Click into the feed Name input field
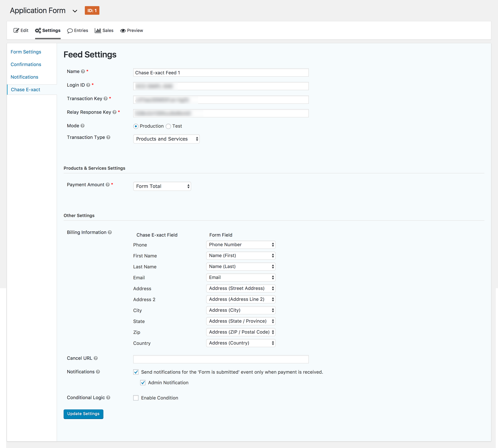498x448 pixels. click(x=221, y=73)
